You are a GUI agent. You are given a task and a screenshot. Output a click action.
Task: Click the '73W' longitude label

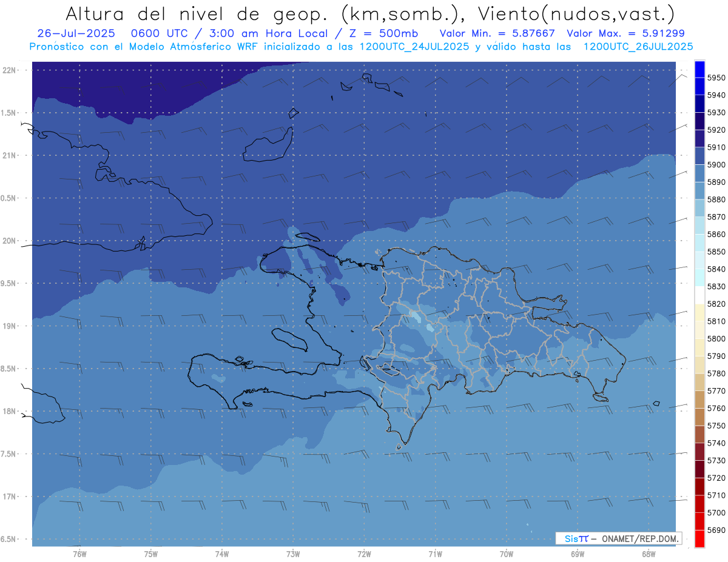coord(293,554)
